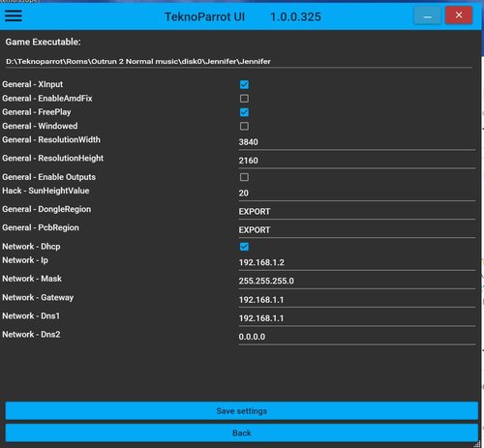Open the hamburger menu icon
484x448 pixels.
point(14,15)
